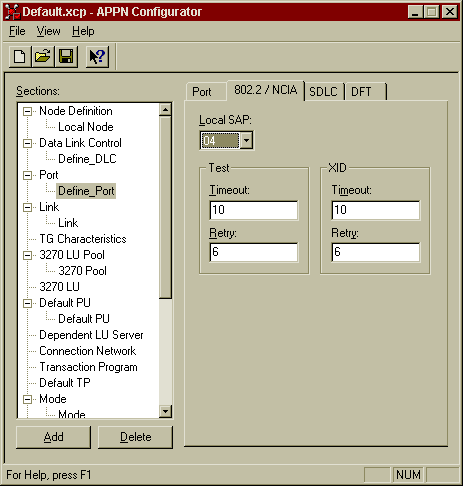Click the New file toolbar icon
This screenshot has height=486, width=463.
tap(20, 56)
